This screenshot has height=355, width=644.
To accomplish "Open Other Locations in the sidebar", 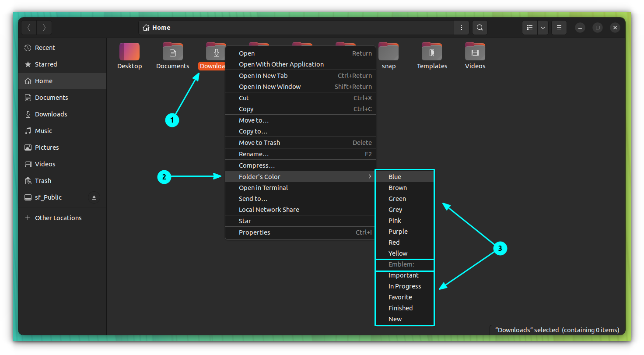I will tap(63, 218).
